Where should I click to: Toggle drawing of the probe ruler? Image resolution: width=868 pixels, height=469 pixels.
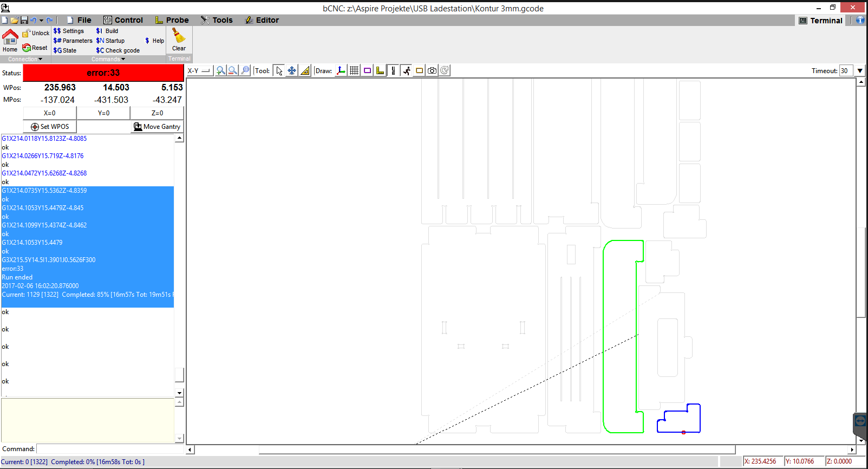pos(380,70)
